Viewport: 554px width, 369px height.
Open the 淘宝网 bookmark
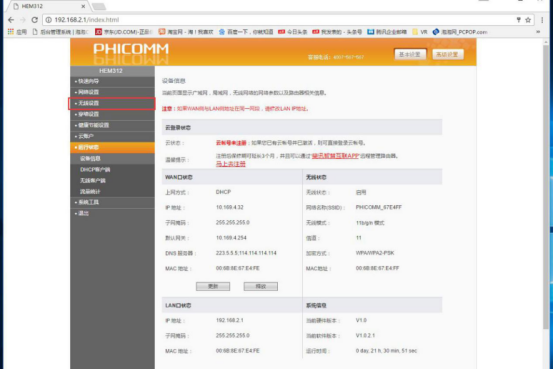pyautogui.click(x=186, y=32)
